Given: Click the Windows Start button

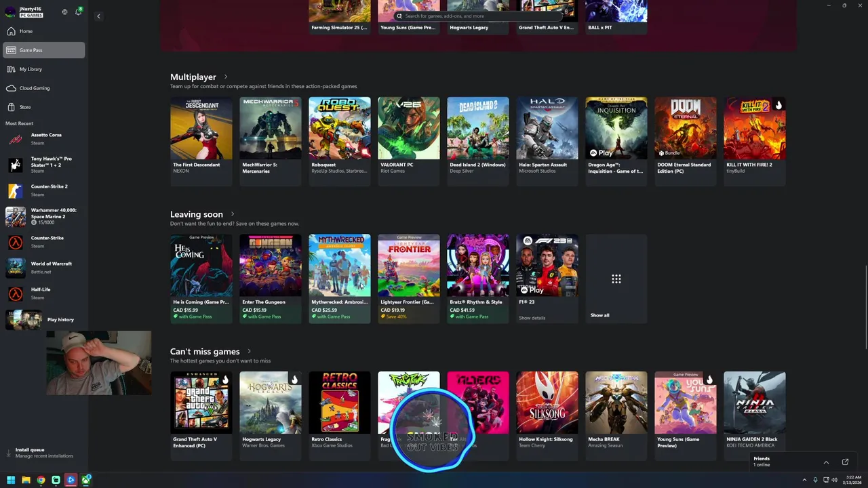Looking at the screenshot, I should click(11, 480).
